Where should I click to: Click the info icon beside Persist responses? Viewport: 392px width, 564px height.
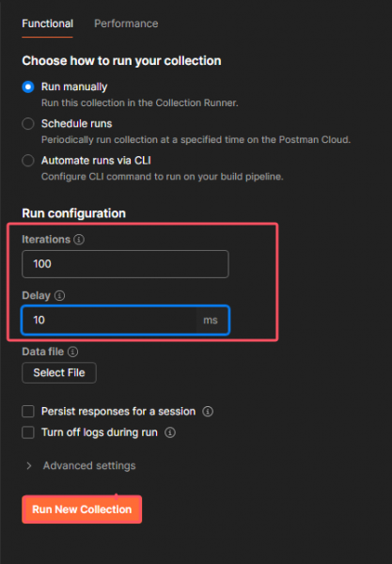[x=208, y=411]
